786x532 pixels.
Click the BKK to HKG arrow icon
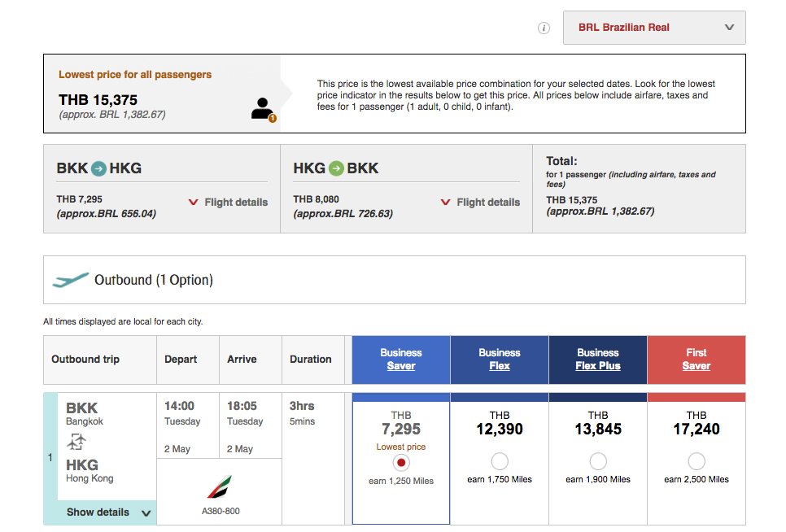point(98,168)
